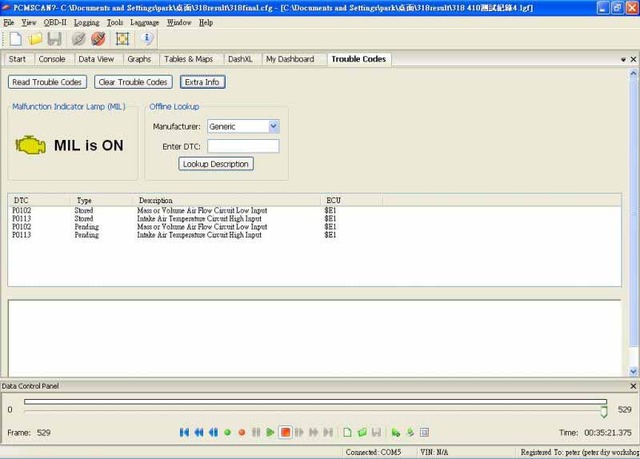640x459 pixels.
Task: Click the blue info icon in toolbar
Action: point(147,39)
